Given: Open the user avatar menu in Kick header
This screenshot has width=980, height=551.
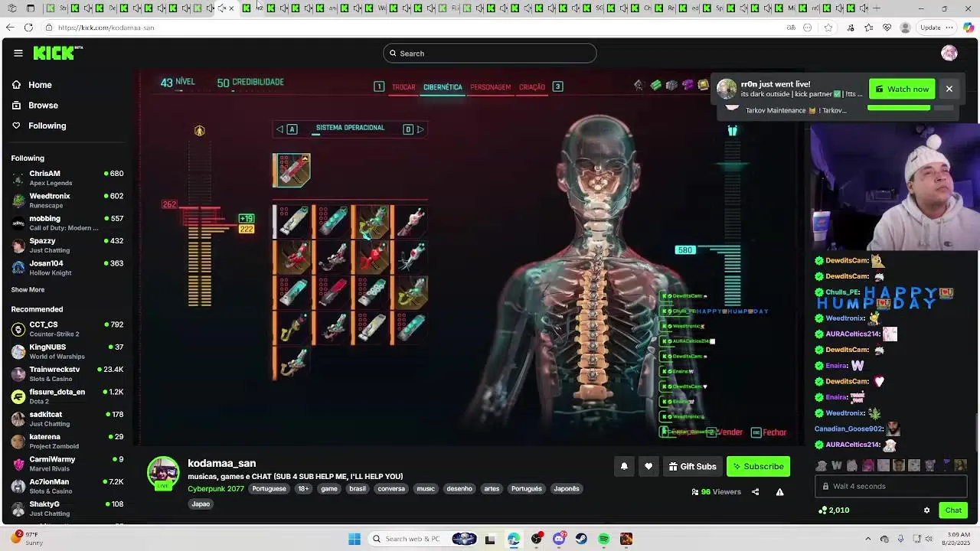Looking at the screenshot, I should (x=949, y=53).
